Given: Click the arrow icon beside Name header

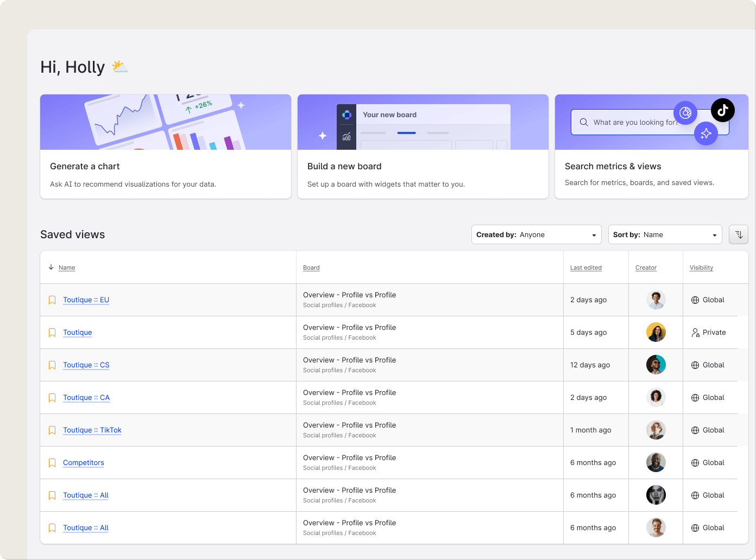Looking at the screenshot, I should click(51, 267).
